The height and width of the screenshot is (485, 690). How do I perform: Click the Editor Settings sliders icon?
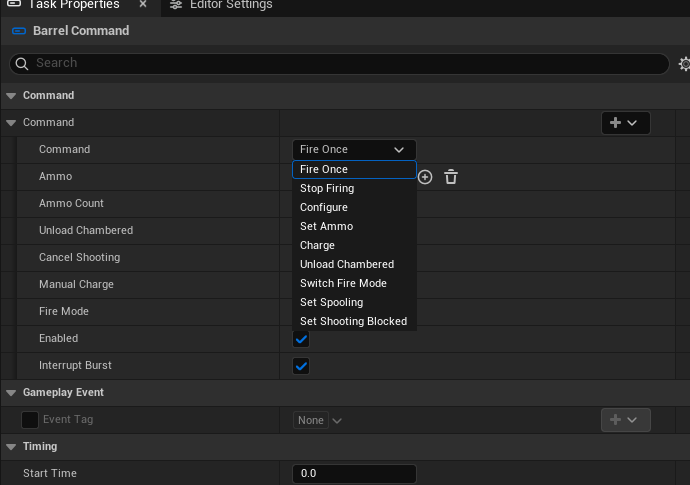coord(176,5)
